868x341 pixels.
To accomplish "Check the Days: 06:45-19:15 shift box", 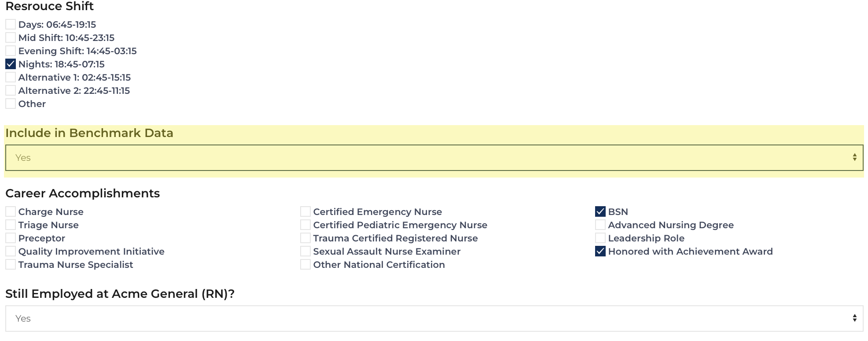I will [x=11, y=24].
